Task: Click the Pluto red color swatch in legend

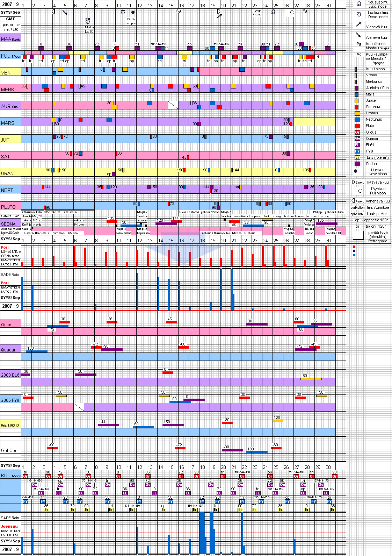Action: (x=357, y=126)
